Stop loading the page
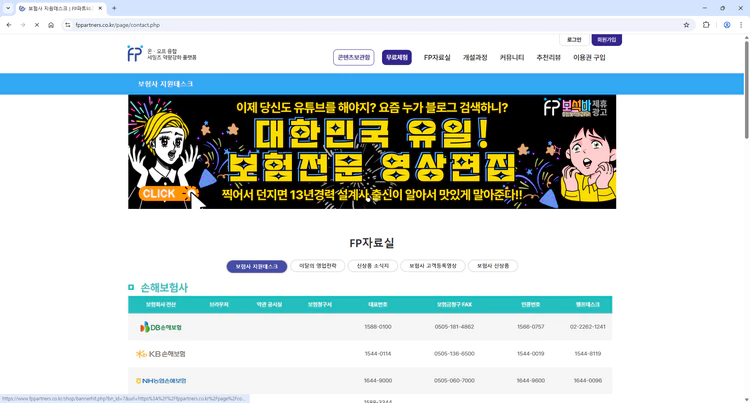750x403 pixels. click(37, 25)
